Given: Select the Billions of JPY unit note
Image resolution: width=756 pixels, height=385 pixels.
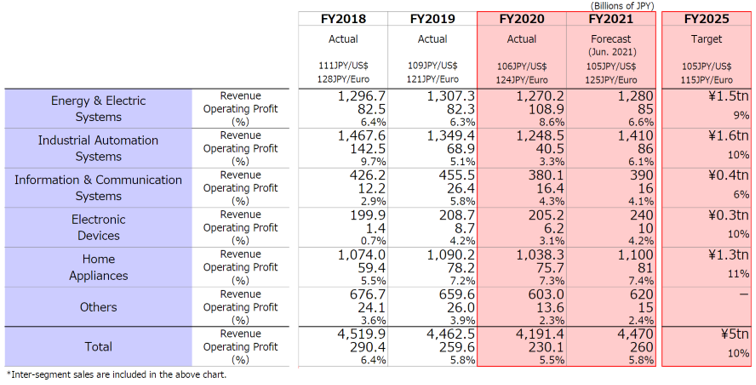Looking at the screenshot, I should (622, 6).
